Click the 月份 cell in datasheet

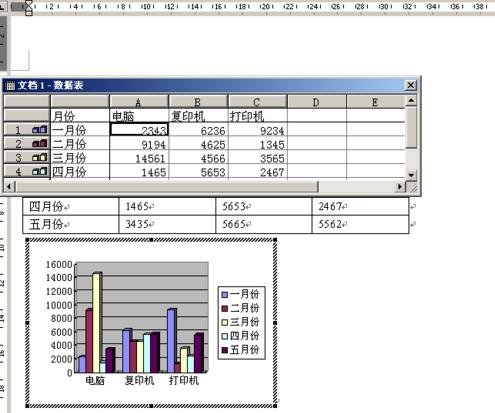[x=80, y=116]
